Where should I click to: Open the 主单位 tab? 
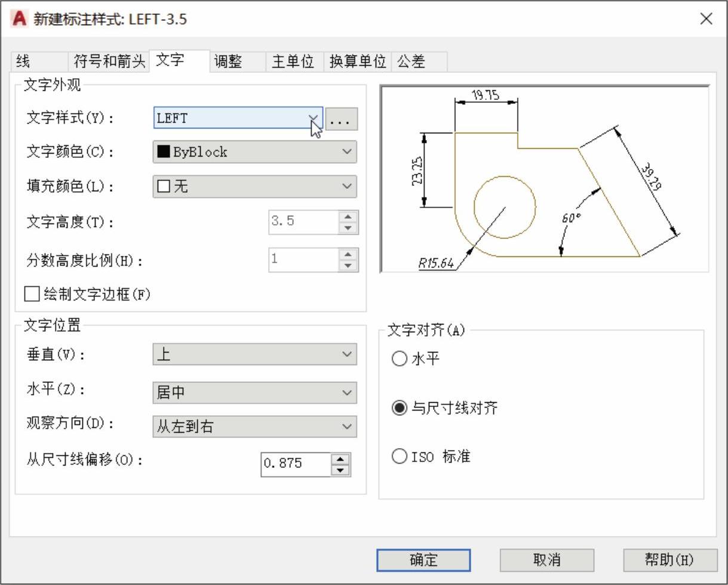[293, 61]
